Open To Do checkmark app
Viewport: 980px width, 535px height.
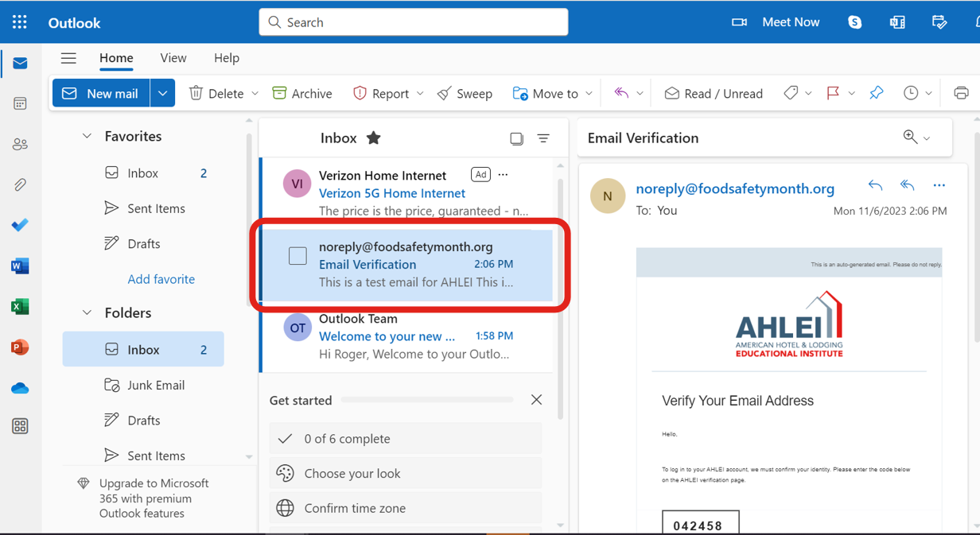click(20, 225)
